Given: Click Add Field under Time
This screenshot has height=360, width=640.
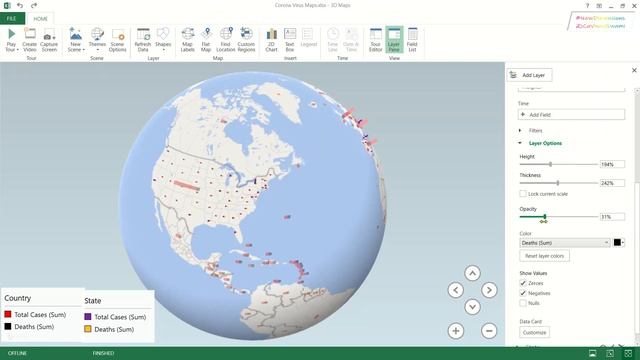Looking at the screenshot, I should click(x=571, y=115).
